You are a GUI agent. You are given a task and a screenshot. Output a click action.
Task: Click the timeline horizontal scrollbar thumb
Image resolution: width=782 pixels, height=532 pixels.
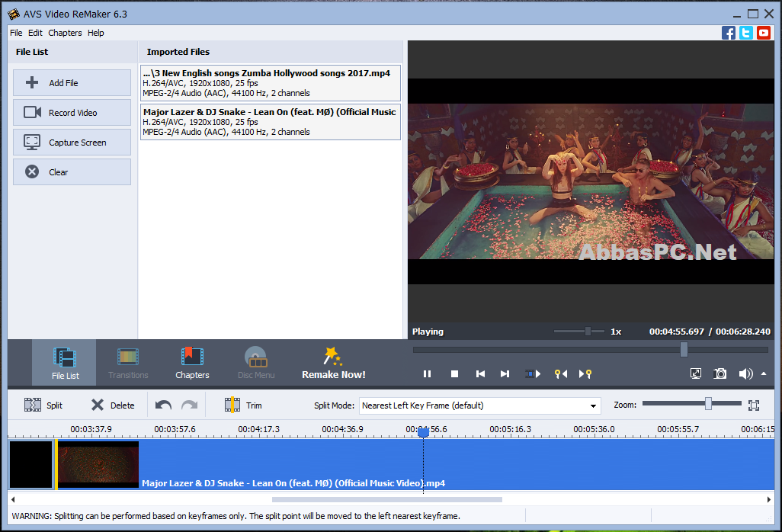387,499
